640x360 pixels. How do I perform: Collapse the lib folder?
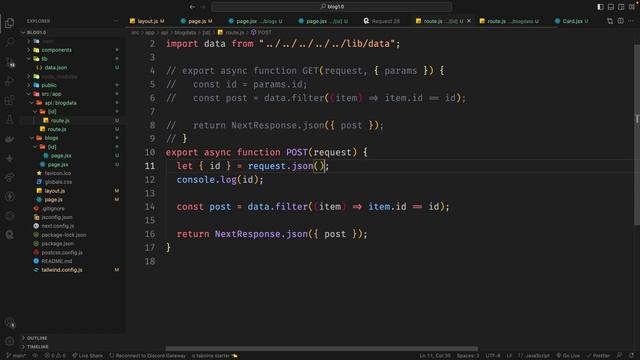point(73,59)
